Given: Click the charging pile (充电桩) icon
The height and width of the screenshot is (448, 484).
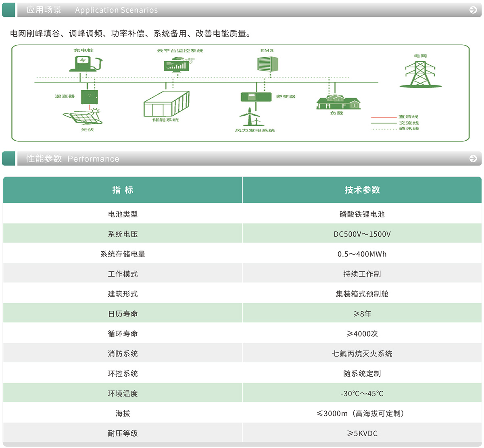Looking at the screenshot, I should click(86, 63).
